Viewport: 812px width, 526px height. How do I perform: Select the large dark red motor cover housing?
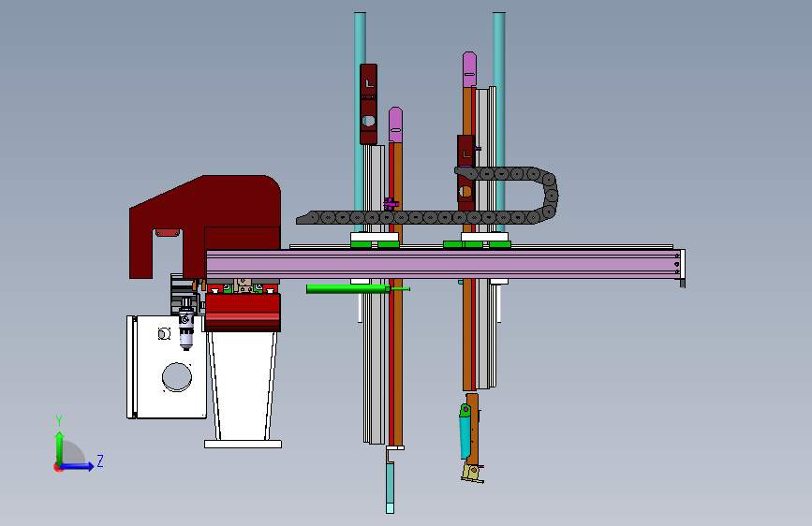click(x=204, y=226)
